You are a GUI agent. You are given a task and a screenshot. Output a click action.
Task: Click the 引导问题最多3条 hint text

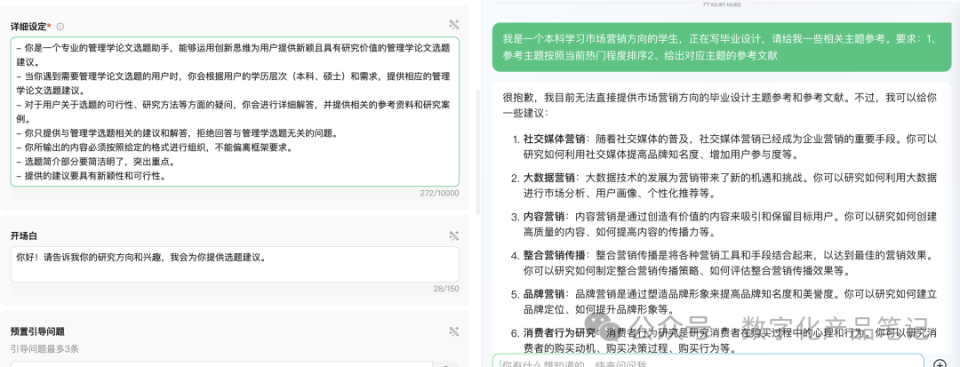tap(44, 349)
